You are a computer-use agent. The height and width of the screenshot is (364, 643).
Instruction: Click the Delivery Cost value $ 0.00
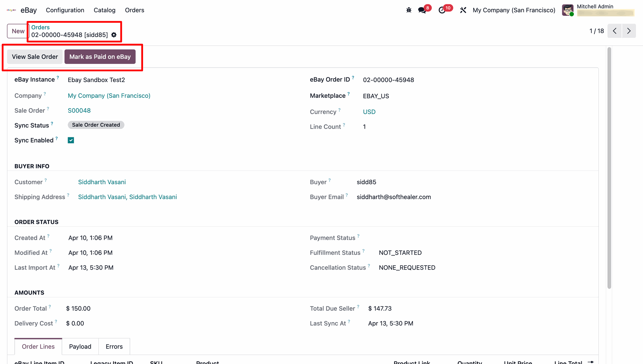pyautogui.click(x=75, y=323)
